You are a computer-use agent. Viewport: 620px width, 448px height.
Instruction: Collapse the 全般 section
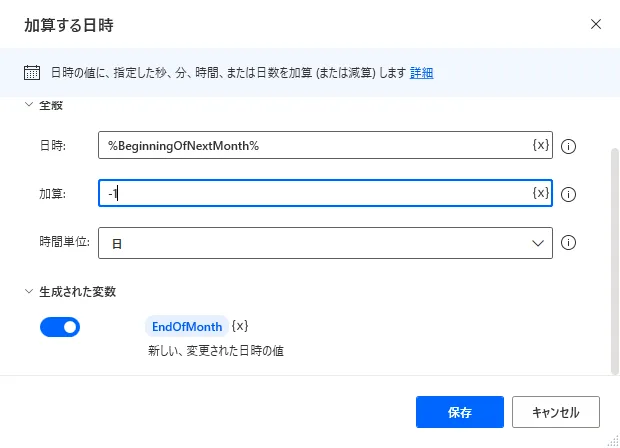point(29,105)
